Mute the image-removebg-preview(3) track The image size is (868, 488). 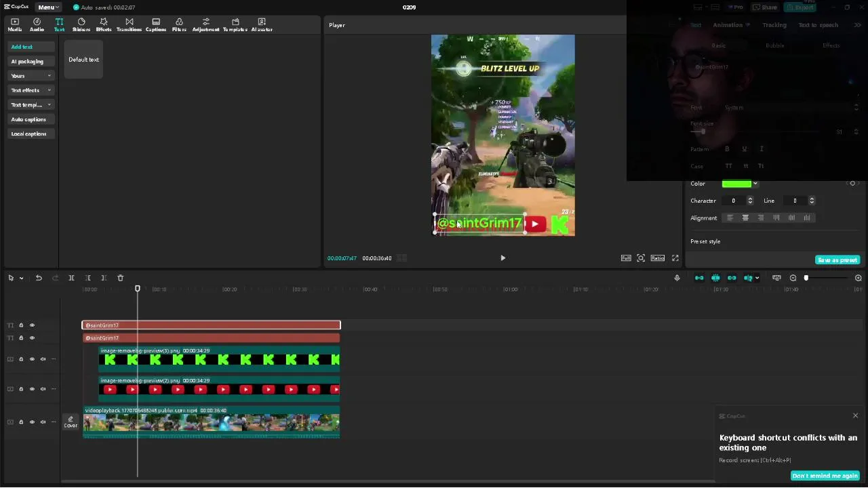click(43, 359)
